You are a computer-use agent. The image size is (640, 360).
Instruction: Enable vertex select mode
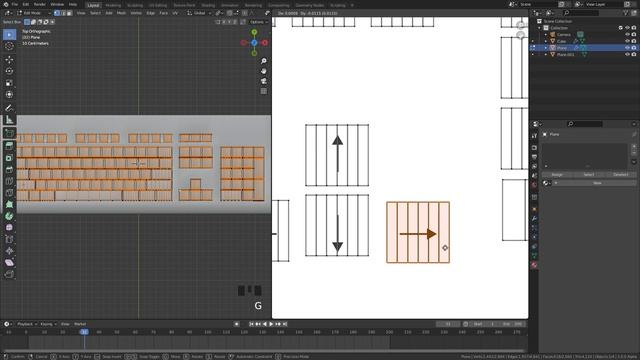point(57,13)
